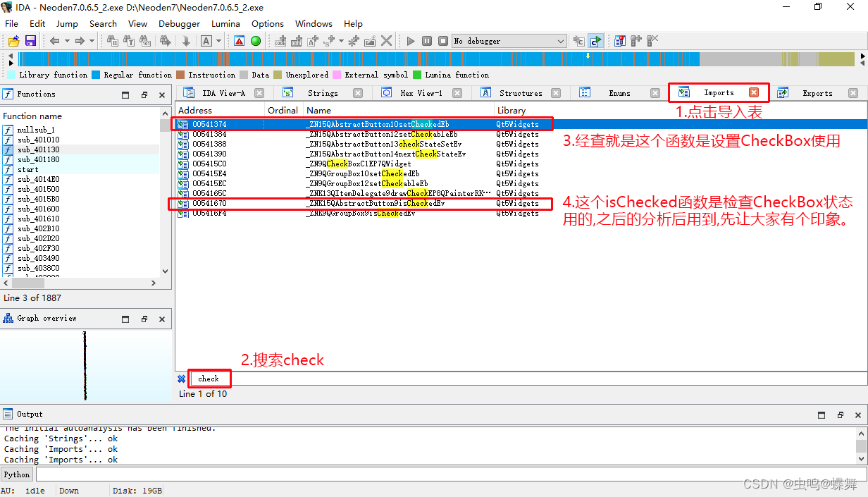Open the No debugger combo box
The width and height of the screenshot is (868, 497).
pyautogui.click(x=509, y=41)
